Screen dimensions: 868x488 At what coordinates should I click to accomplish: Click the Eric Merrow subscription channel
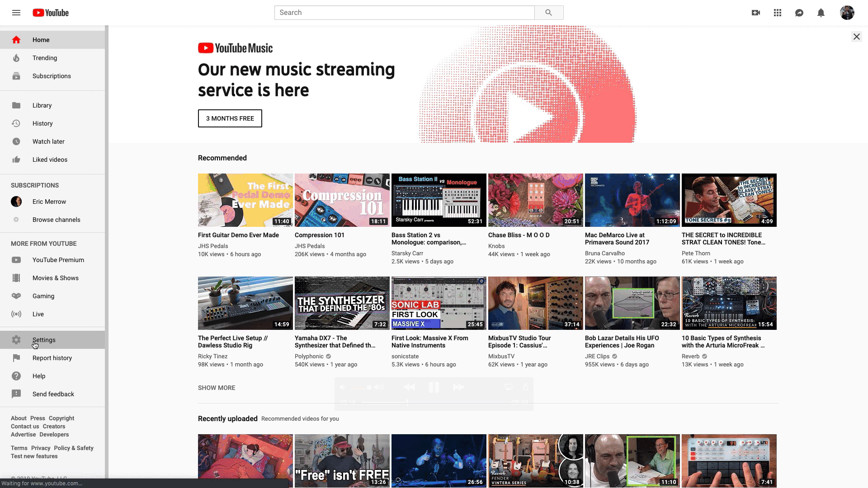click(x=49, y=202)
